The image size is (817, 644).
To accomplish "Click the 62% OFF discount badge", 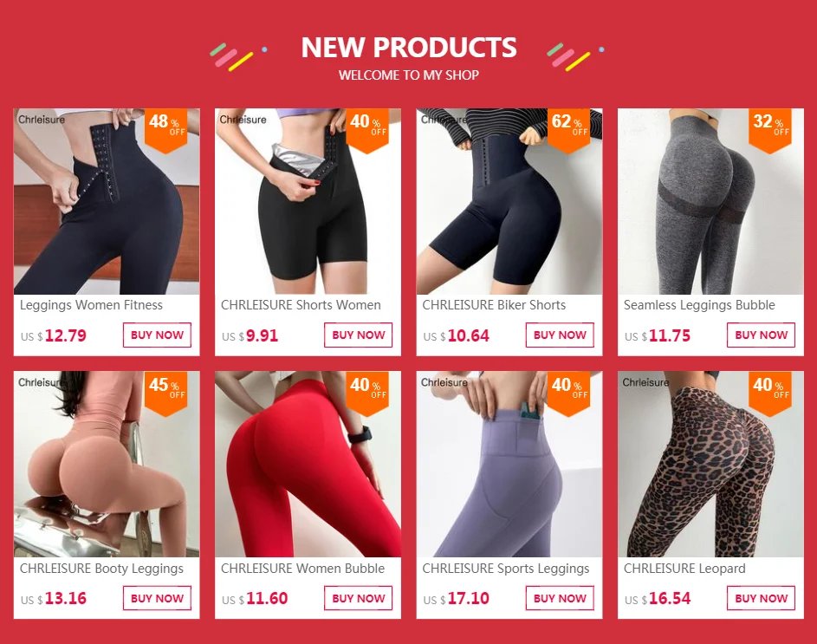I will 568,130.
